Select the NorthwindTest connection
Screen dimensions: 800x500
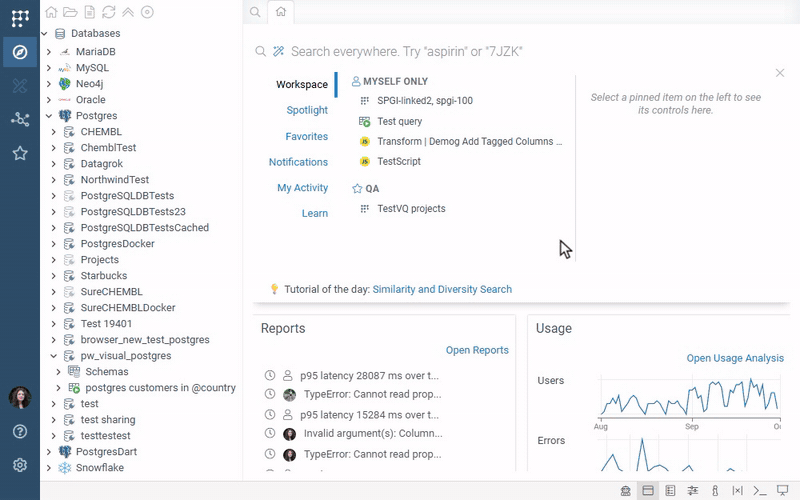tap(115, 180)
